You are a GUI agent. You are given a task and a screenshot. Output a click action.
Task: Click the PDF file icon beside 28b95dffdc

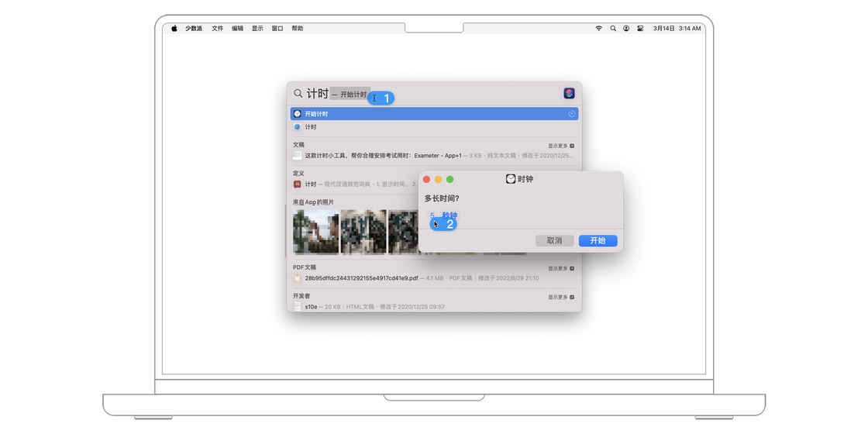pos(298,278)
